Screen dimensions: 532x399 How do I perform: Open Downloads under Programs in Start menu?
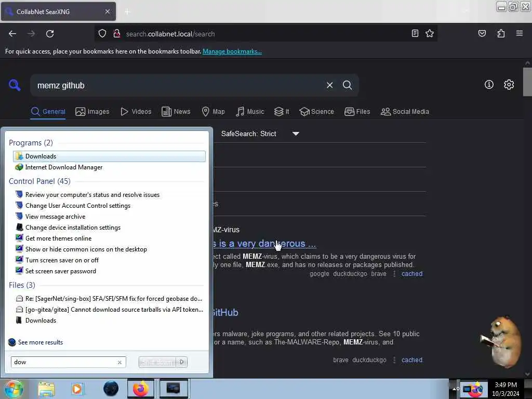[x=109, y=156]
